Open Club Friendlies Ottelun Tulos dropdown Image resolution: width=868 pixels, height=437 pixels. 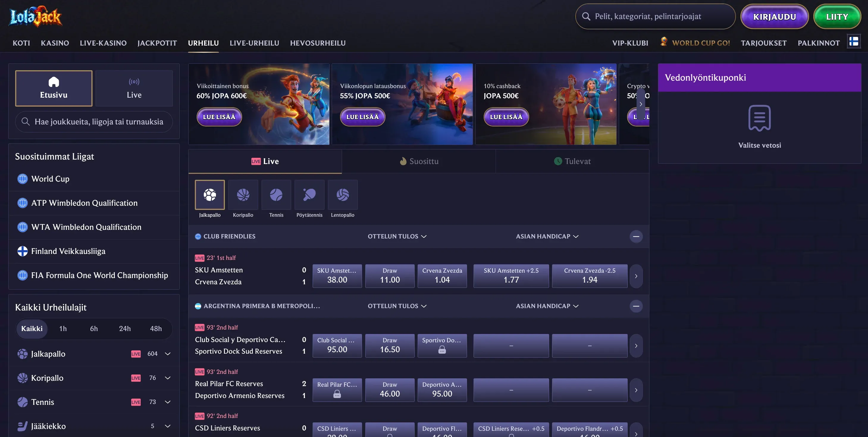pos(397,236)
